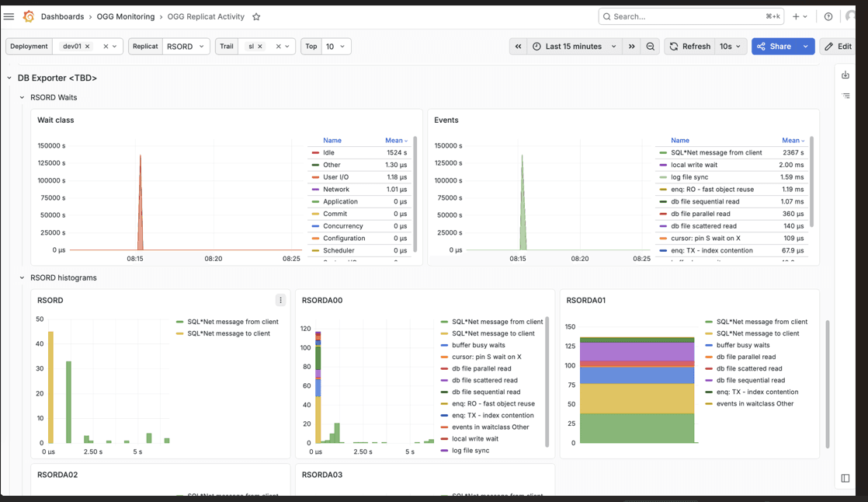Sort Wait class legend by Name
868x502 pixels.
point(332,140)
